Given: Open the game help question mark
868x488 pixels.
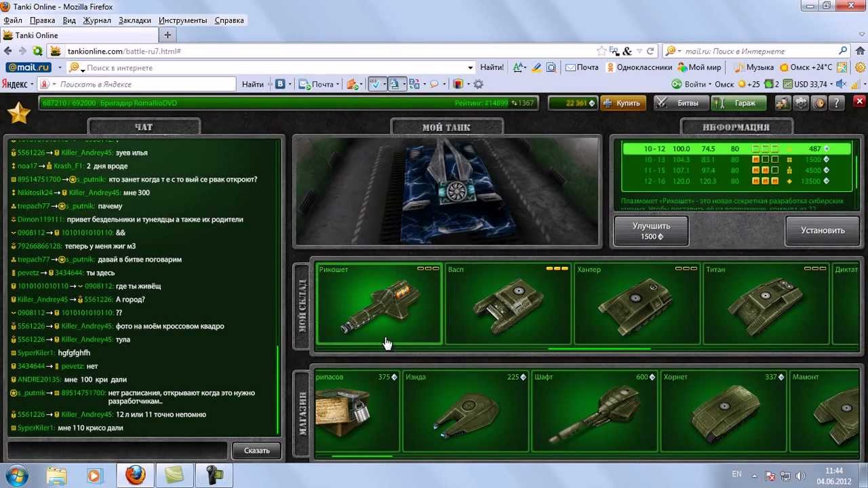Looking at the screenshot, I should (x=837, y=103).
